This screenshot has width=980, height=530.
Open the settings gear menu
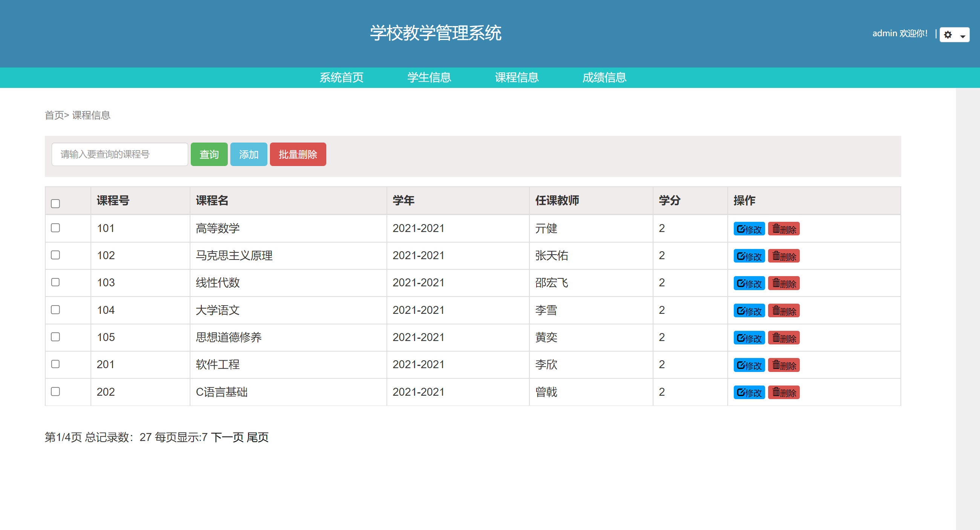tap(948, 35)
